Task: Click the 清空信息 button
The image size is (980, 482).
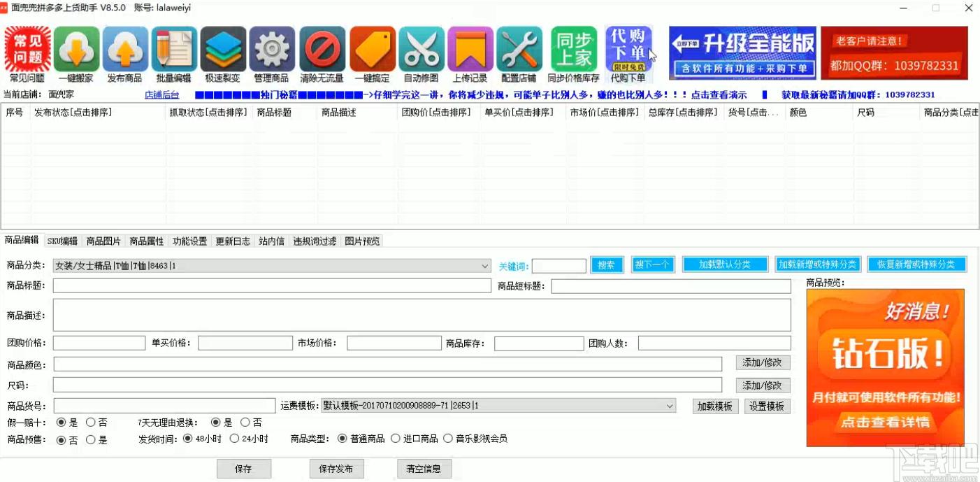Action: click(424, 469)
